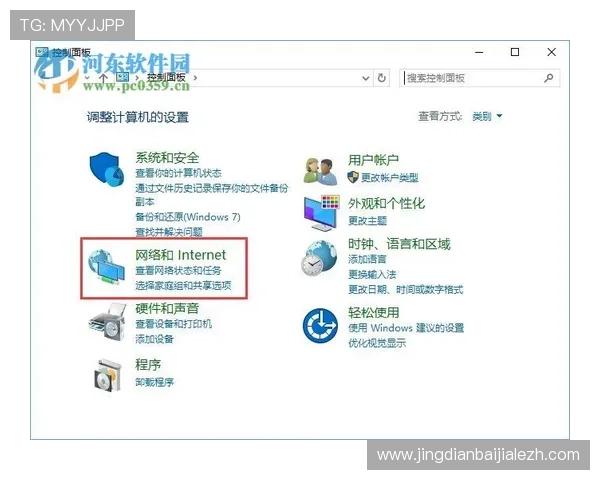The width and height of the screenshot is (600, 480).
Task: Open 优化视觉显示 link
Action: 377,343
